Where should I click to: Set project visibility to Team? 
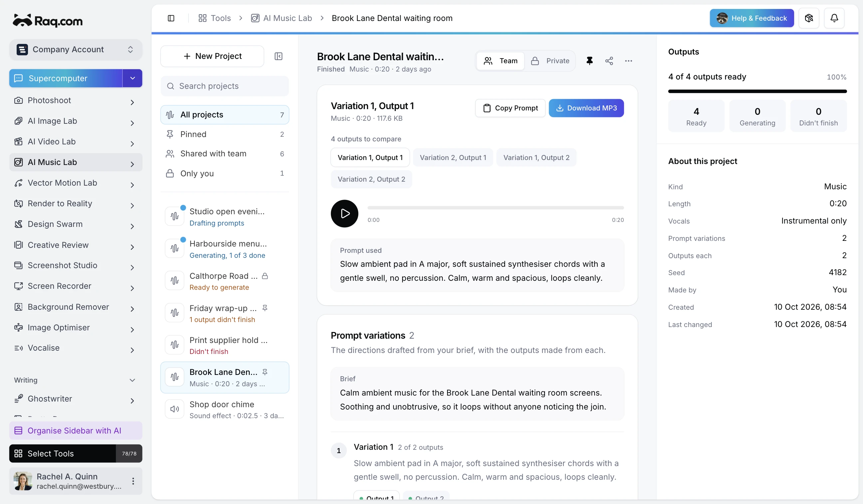tap(500, 61)
